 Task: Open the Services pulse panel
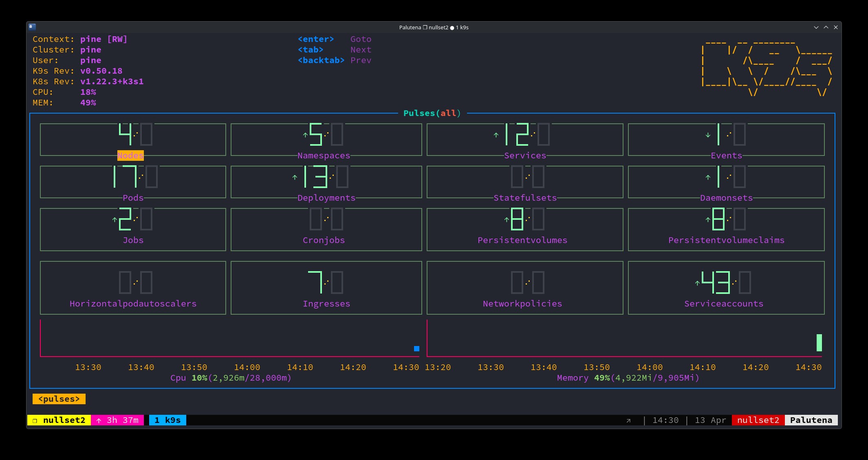524,140
